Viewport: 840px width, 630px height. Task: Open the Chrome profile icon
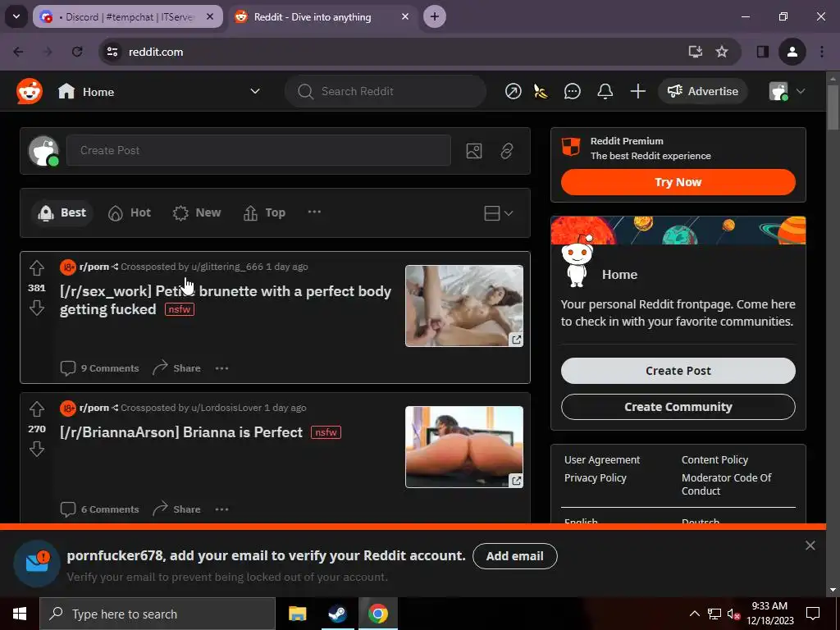(792, 52)
